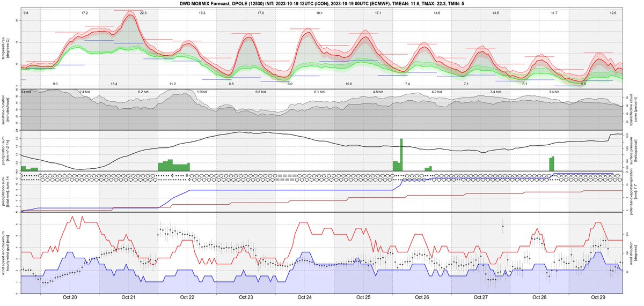The height and width of the screenshot is (306, 644).
Task: Click the DWD MOSMIX Forecast chart title
Action: pyautogui.click(x=322, y=3)
